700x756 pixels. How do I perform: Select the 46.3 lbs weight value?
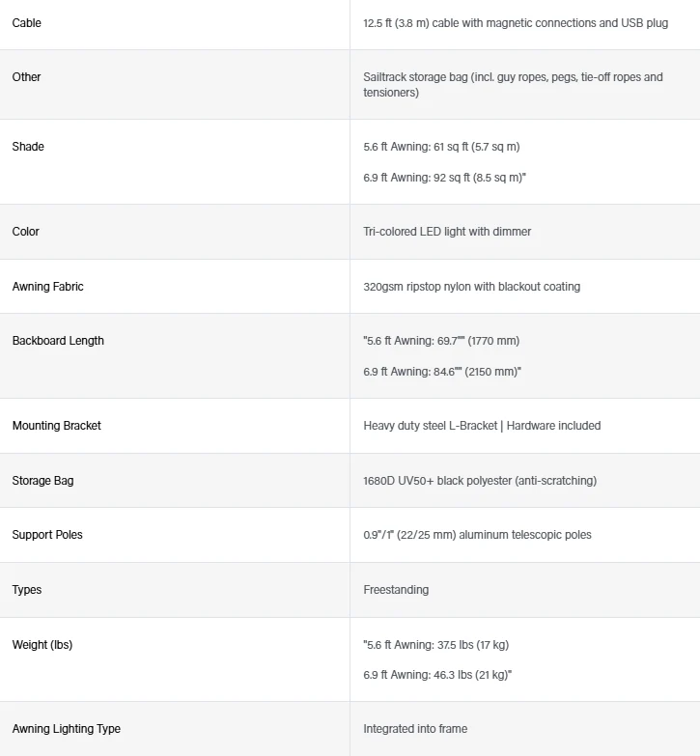pyautogui.click(x=437, y=675)
